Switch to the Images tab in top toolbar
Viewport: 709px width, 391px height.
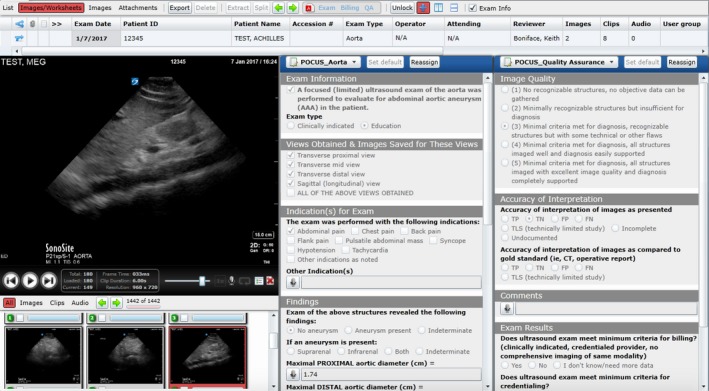point(100,8)
